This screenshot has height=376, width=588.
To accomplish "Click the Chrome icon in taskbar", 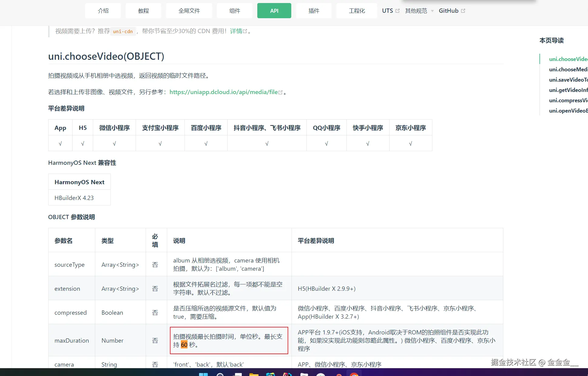I will point(354,374).
